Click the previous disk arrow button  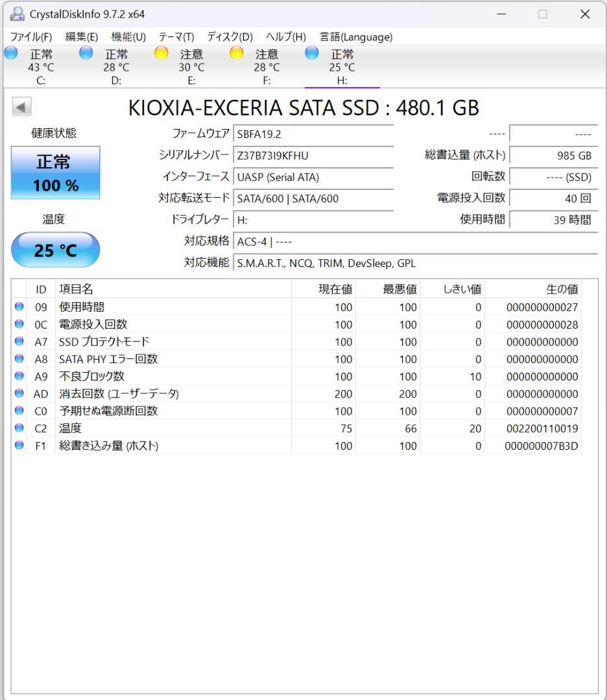(21, 107)
